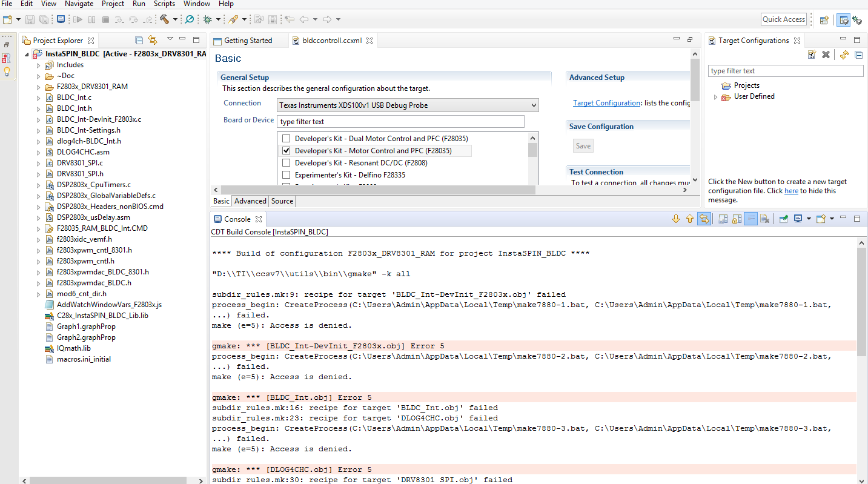Viewport: 868px width, 484px height.
Task: Clear the Console output
Action: point(764,219)
